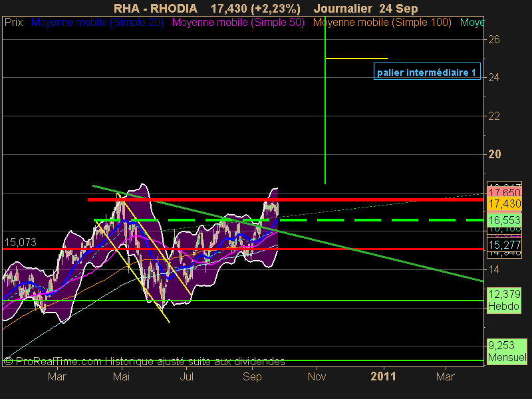
Task: Click the '14' price axis label
Action: click(494, 270)
